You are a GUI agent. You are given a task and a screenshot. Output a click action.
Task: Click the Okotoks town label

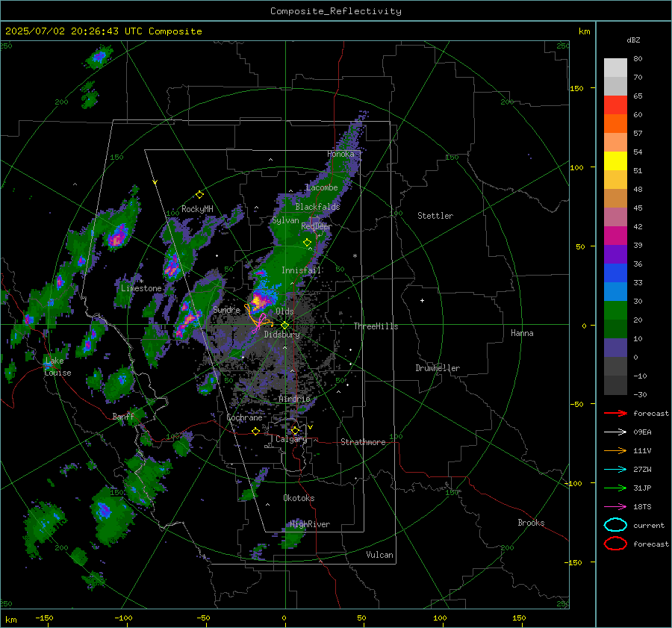[299, 498]
